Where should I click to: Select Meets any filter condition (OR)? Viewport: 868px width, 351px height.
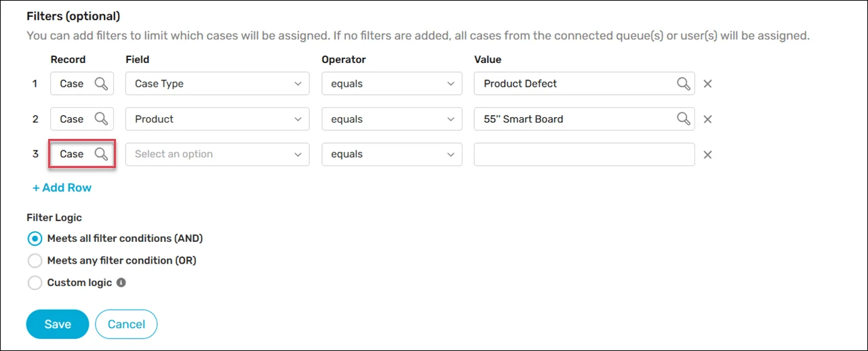click(35, 261)
